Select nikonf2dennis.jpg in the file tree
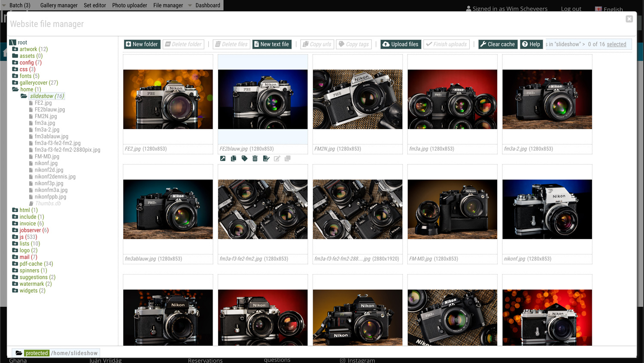The height and width of the screenshot is (363, 644). coord(55,177)
